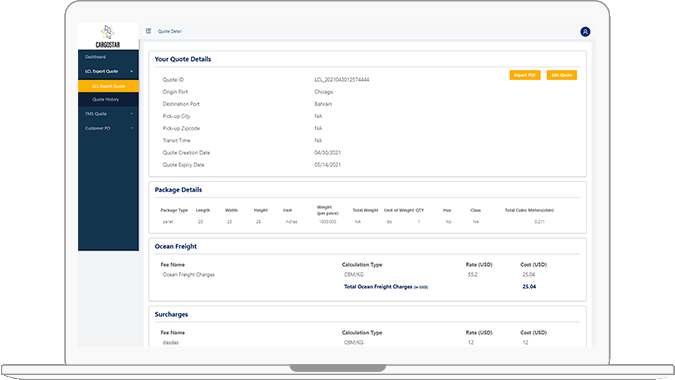This screenshot has height=380, width=675.
Task: Click surcharge fee name dasdas
Action: [x=170, y=343]
